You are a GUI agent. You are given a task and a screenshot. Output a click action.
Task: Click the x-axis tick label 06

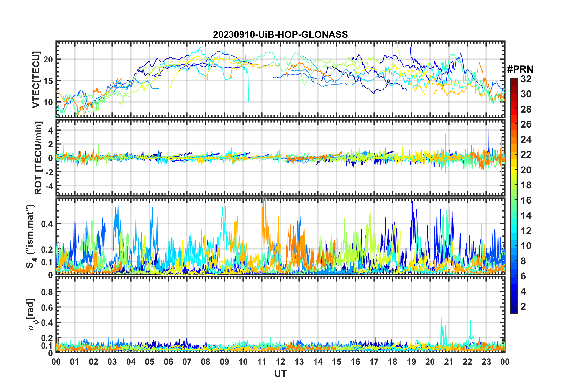[x=168, y=362]
